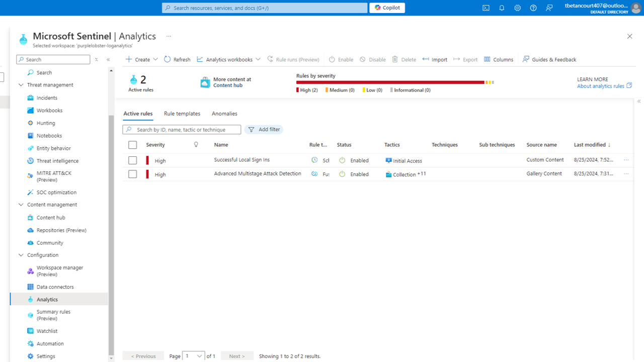
Task: Switch to Anomalies tab
Action: click(x=224, y=114)
